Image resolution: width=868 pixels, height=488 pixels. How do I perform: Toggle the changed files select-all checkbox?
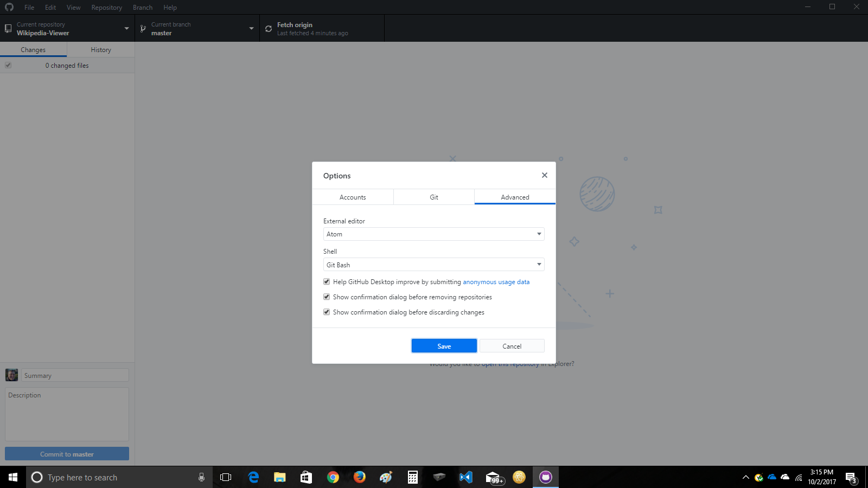(8, 65)
